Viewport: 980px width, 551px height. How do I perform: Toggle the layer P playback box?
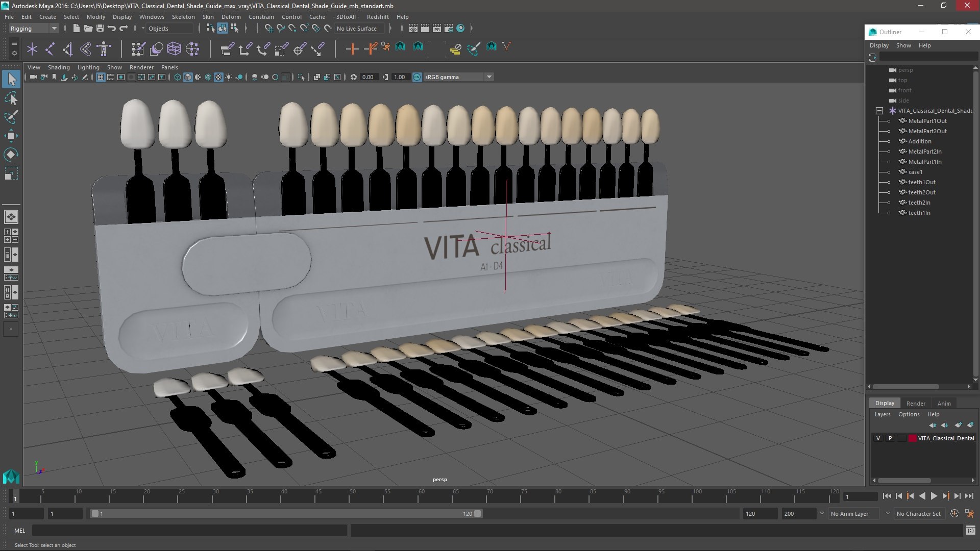coord(890,438)
